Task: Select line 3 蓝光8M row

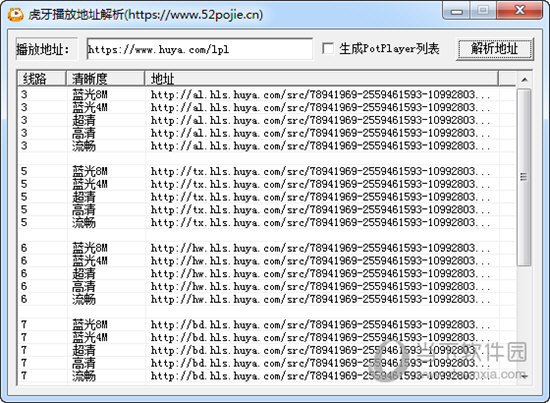Action: pos(267,94)
